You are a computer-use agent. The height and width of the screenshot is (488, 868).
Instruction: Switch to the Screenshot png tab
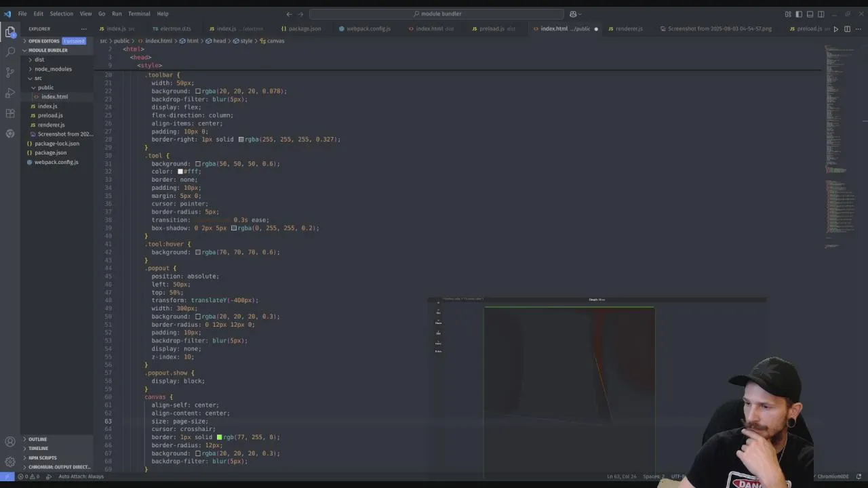tap(715, 28)
